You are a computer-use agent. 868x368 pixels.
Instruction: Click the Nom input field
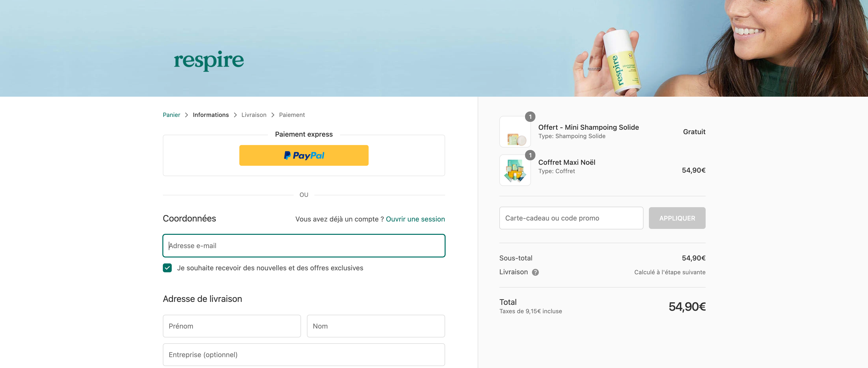(x=376, y=326)
